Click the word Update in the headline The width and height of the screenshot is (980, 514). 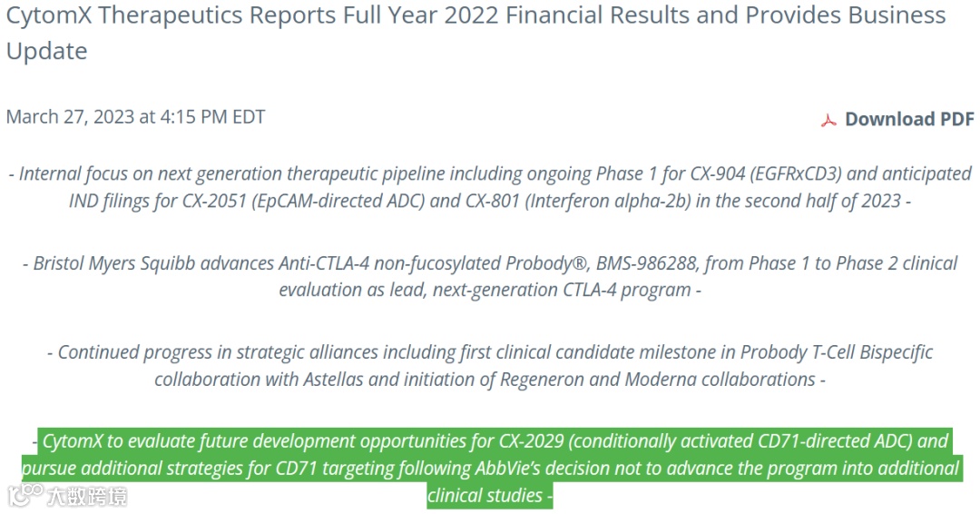(46, 51)
